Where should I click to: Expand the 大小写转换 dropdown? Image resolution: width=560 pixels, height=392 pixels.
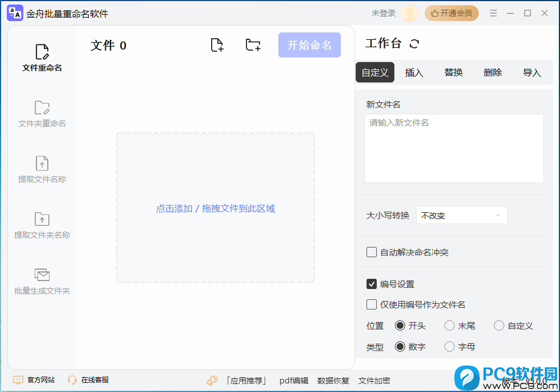click(x=462, y=216)
